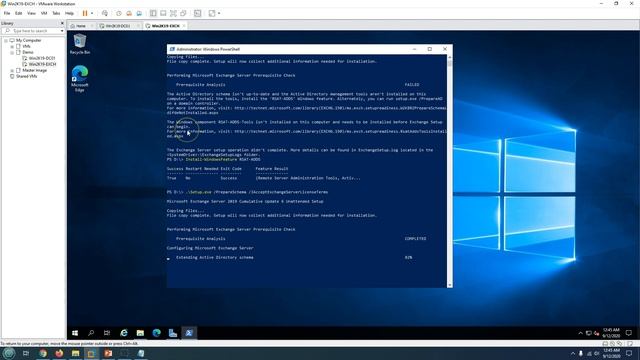Click the Recycle Bin desktop icon
This screenshot has height=360, width=640.
coord(80,44)
